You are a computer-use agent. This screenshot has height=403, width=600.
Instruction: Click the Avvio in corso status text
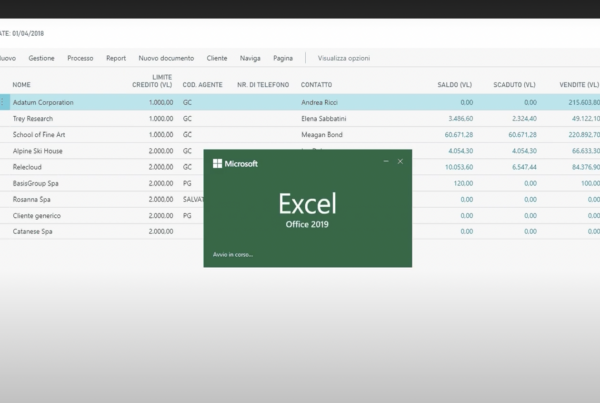pyautogui.click(x=233, y=255)
